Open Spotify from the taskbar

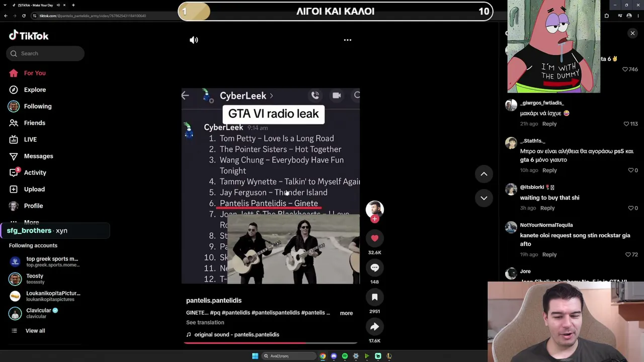[x=345, y=356]
